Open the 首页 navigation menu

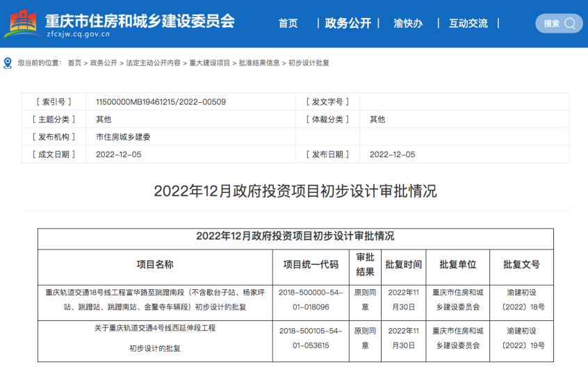point(288,23)
